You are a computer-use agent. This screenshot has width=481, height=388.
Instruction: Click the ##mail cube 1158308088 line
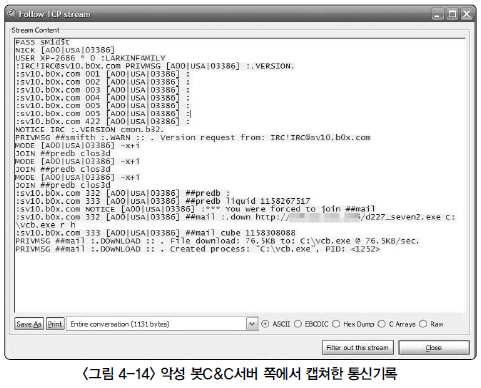pos(155,233)
